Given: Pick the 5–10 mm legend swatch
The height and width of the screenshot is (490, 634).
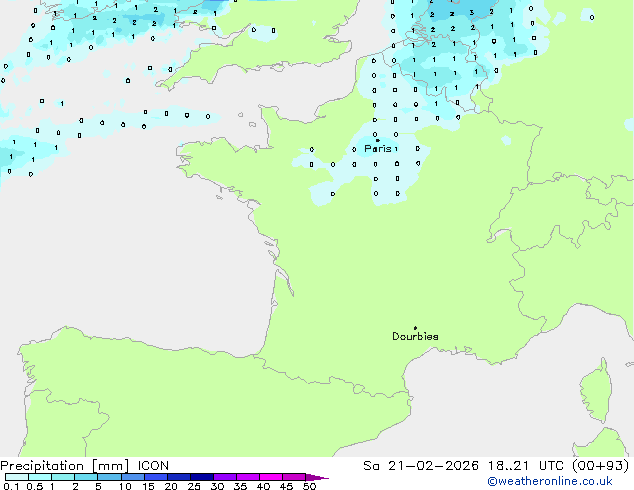Looking at the screenshot, I should click(109, 477).
